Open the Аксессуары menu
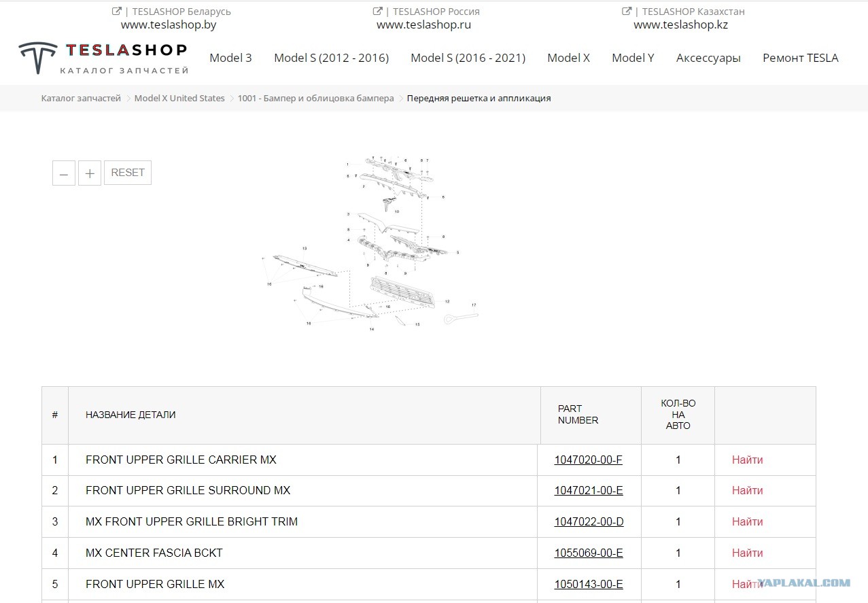Screen dimensions: 868x603 (708, 58)
